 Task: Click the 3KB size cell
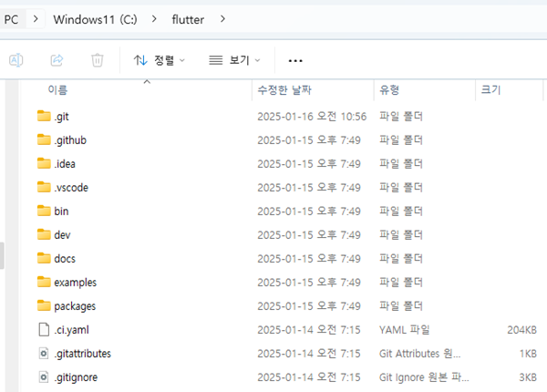click(528, 377)
